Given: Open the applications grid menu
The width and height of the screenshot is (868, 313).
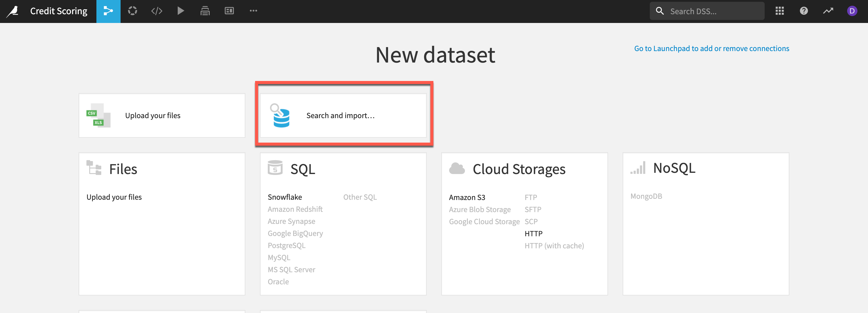Looking at the screenshot, I should (x=779, y=11).
